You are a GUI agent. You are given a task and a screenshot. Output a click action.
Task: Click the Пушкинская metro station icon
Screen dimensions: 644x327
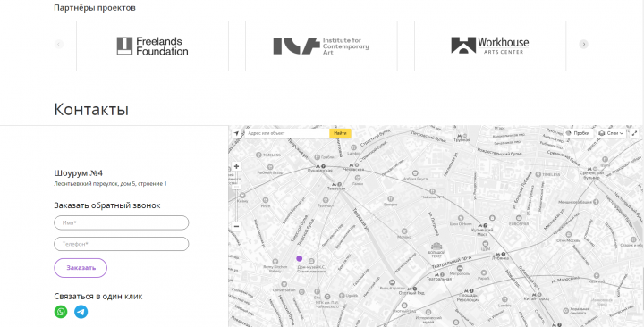pyautogui.click(x=320, y=166)
